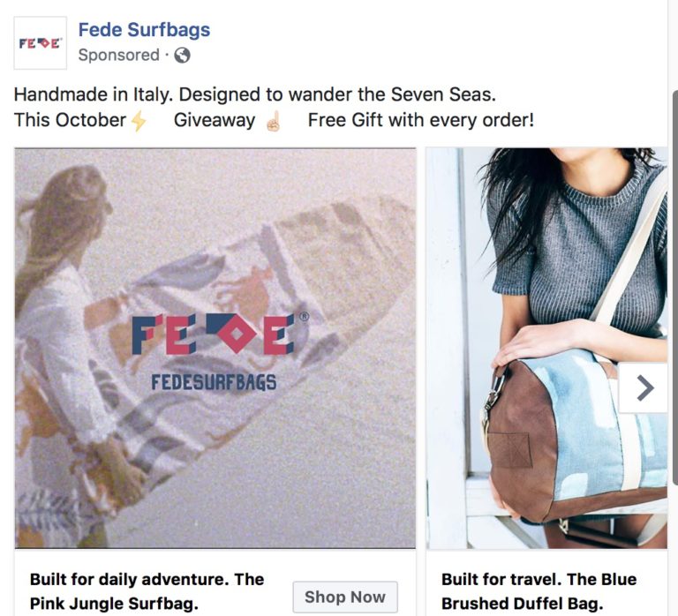
Task: Click the pointing finger emoji in caption
Action: 274,121
